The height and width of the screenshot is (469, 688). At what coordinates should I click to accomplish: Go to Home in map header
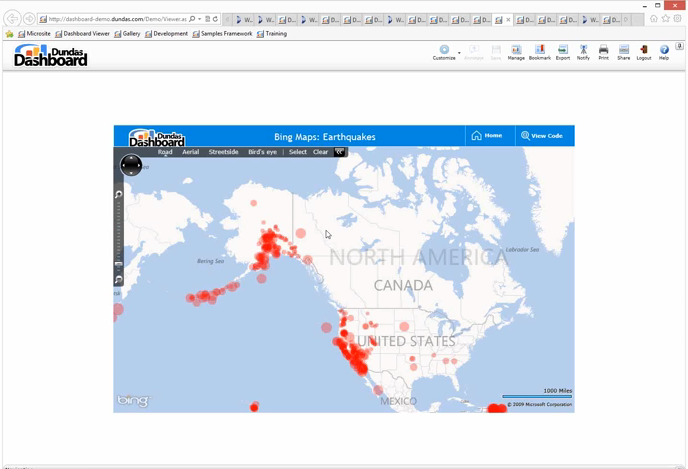point(487,135)
